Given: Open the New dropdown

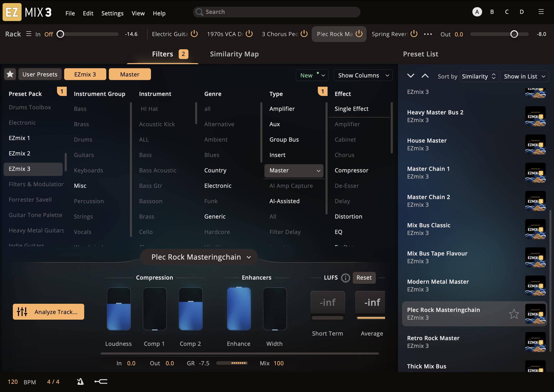Looking at the screenshot, I should click(312, 75).
